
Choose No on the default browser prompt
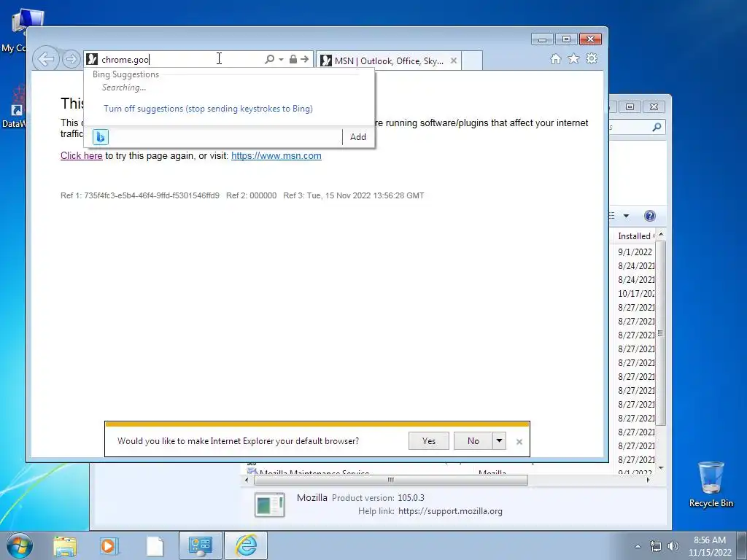click(473, 441)
